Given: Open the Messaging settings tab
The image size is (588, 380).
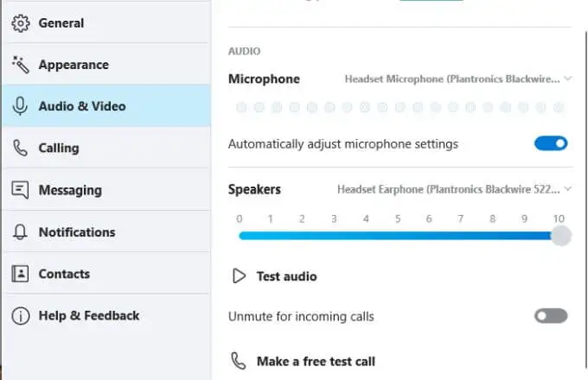Looking at the screenshot, I should click(70, 190).
